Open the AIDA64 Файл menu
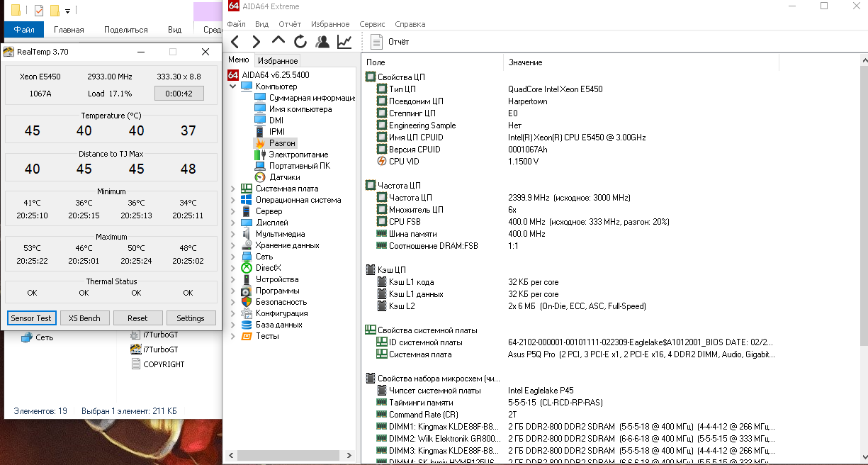Image resolution: width=868 pixels, height=465 pixels. point(236,24)
